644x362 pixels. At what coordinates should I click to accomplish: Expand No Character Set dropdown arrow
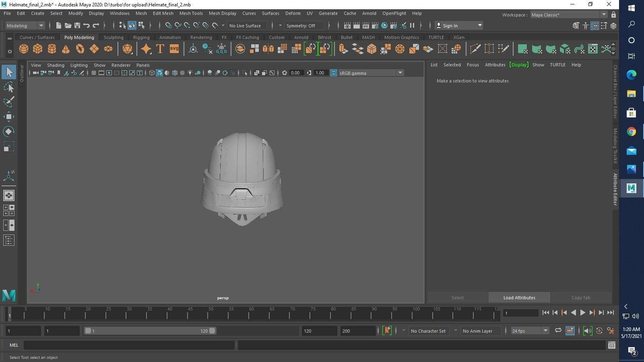404,331
